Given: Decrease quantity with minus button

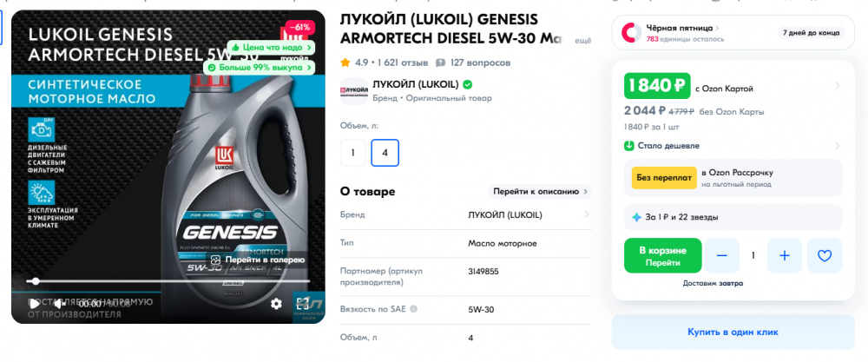Looking at the screenshot, I should [721, 256].
